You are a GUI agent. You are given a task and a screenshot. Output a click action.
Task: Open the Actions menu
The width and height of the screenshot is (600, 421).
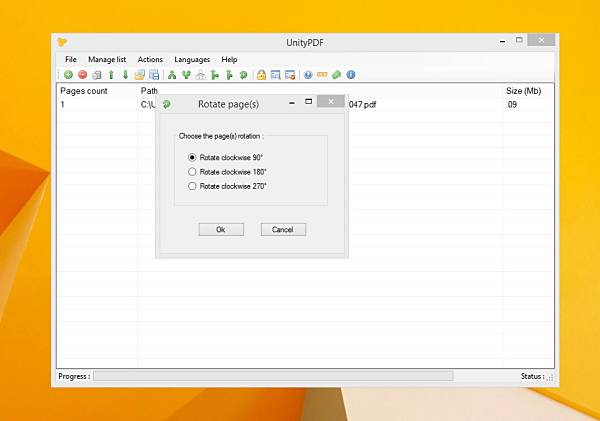(150, 59)
